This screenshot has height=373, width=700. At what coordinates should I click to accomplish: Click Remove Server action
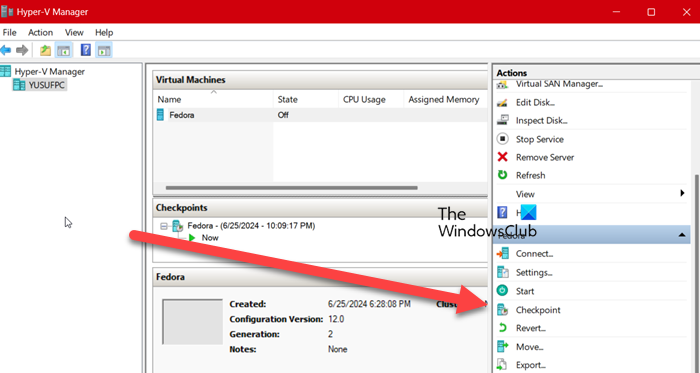[x=545, y=157]
